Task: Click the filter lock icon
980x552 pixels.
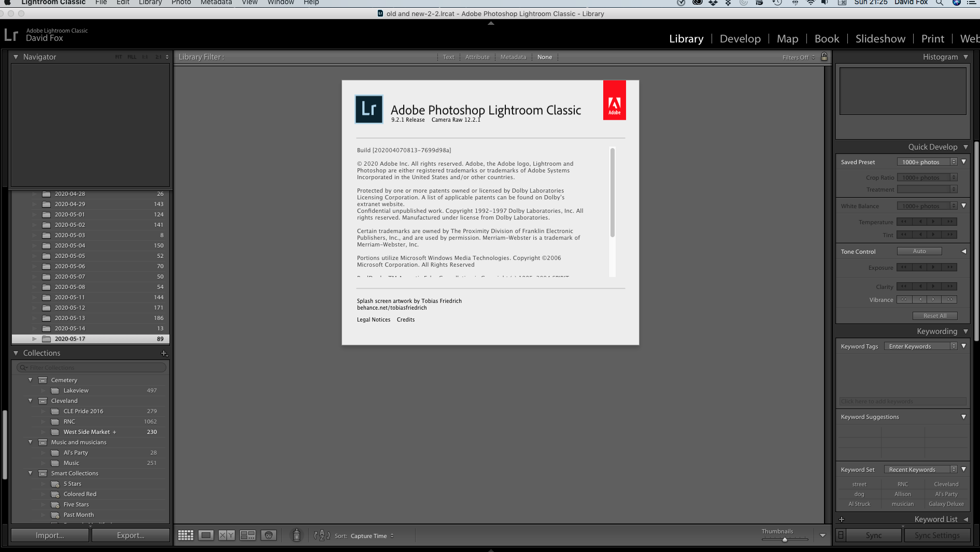Action: [x=825, y=56]
